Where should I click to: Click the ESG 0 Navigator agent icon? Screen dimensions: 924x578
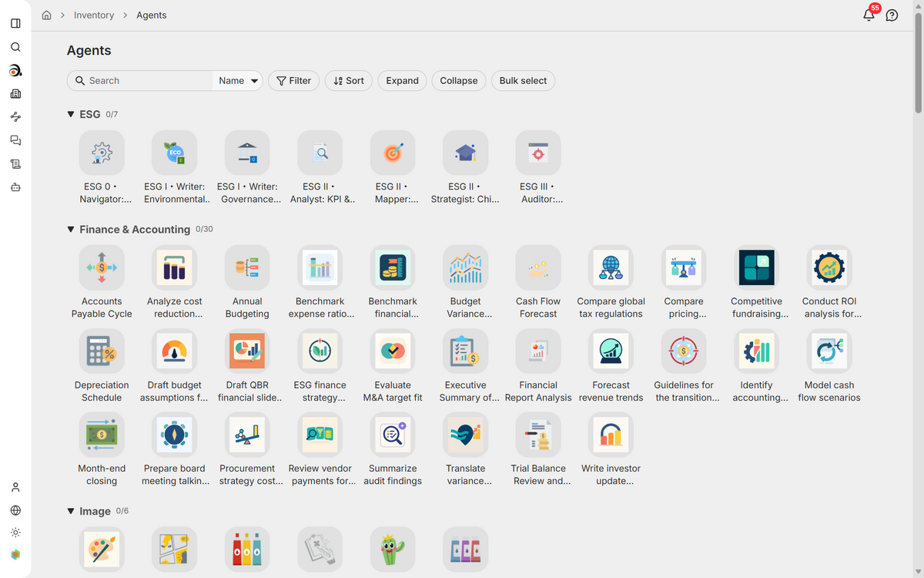102,153
